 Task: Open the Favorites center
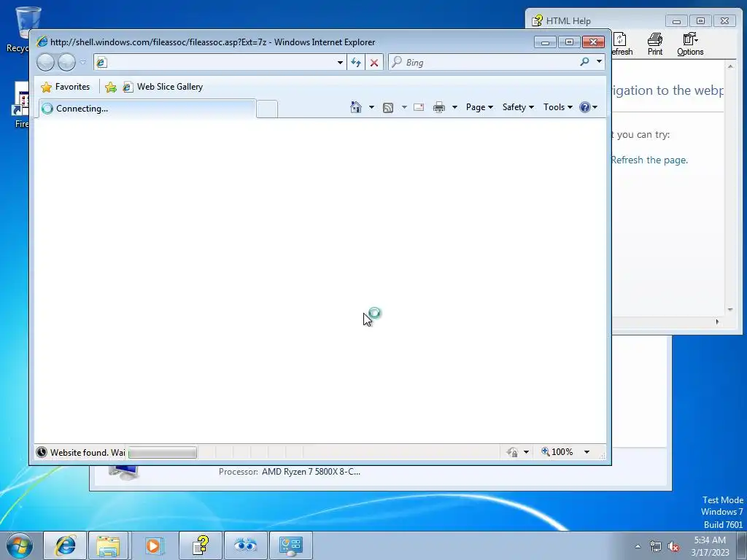(x=65, y=87)
